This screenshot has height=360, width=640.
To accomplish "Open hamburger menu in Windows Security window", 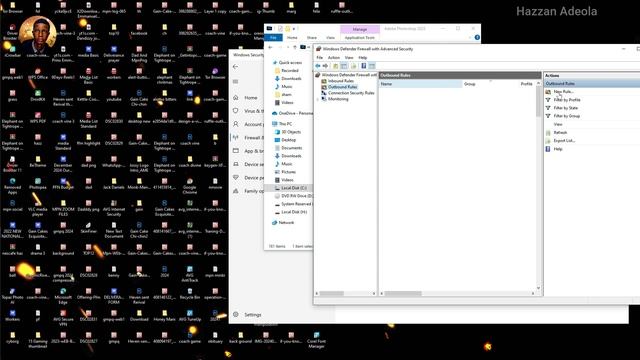I will (236, 82).
